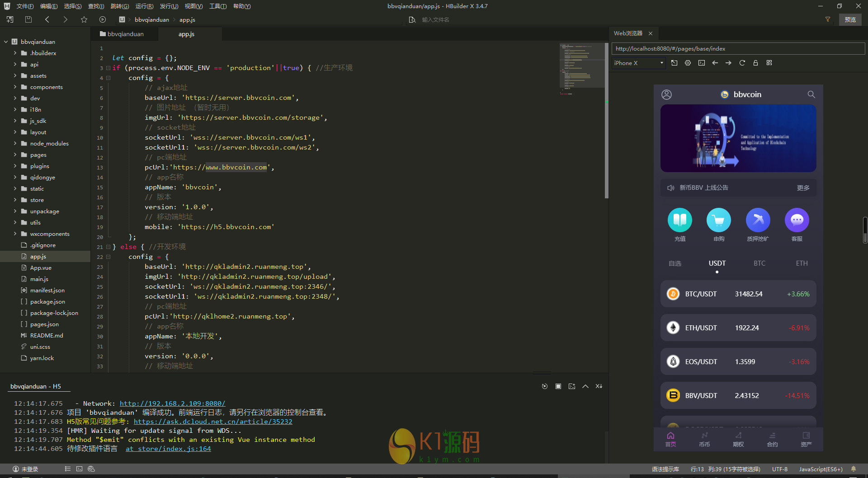
Task: Click the 预览 preview button
Action: (850, 19)
